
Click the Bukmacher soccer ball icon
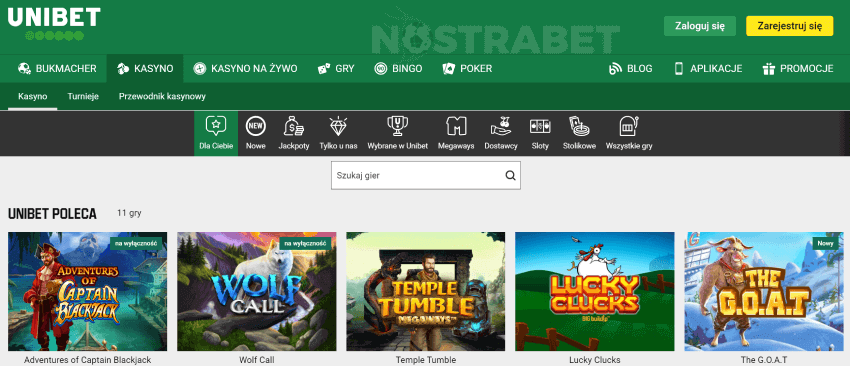(24, 69)
